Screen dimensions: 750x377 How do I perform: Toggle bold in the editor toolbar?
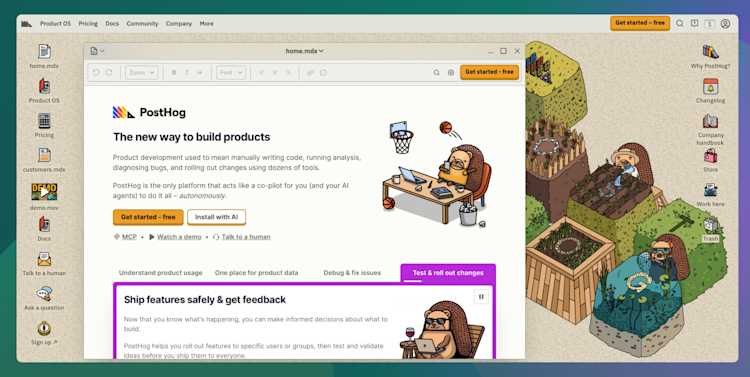(174, 73)
